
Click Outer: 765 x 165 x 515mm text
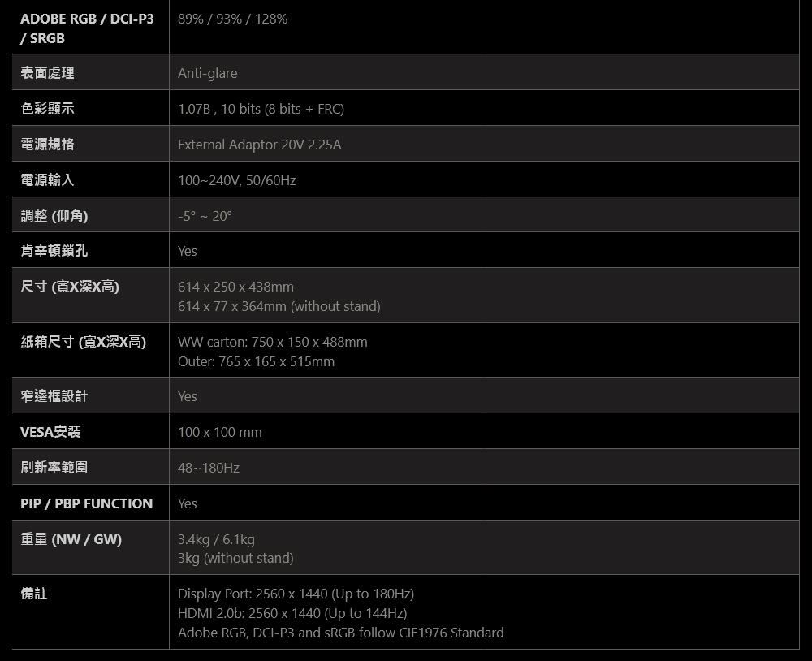point(257,361)
